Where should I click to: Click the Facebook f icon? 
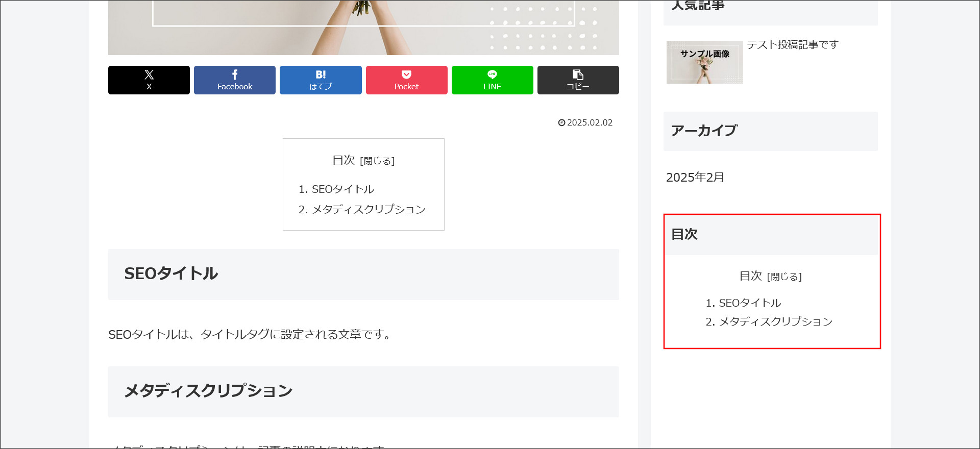pos(235,74)
